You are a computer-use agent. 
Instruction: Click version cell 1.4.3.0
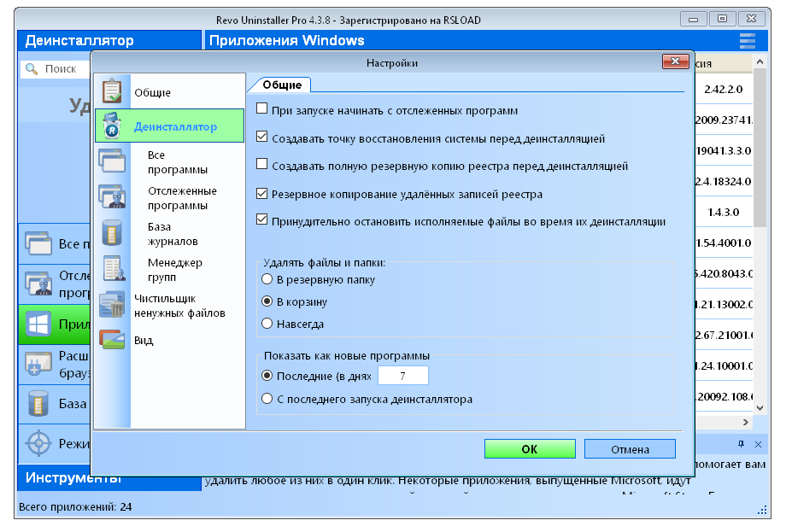click(724, 213)
